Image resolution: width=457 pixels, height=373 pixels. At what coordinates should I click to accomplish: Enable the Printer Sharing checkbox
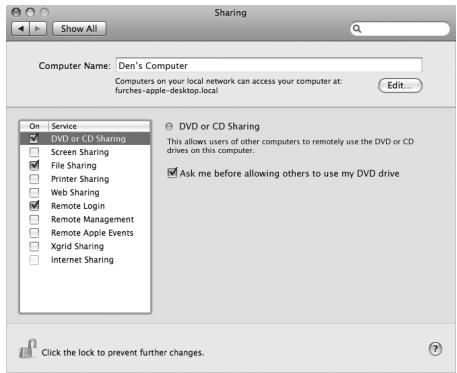tap(34, 179)
